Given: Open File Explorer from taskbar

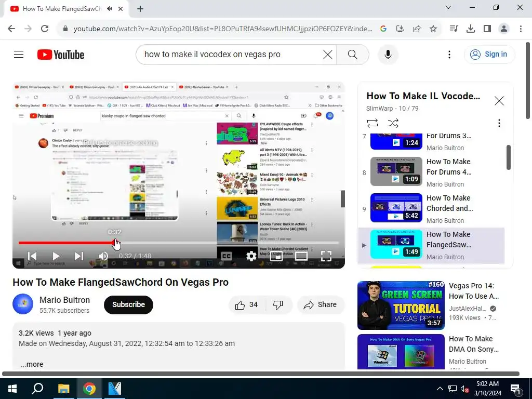Looking at the screenshot, I should 63,389.
